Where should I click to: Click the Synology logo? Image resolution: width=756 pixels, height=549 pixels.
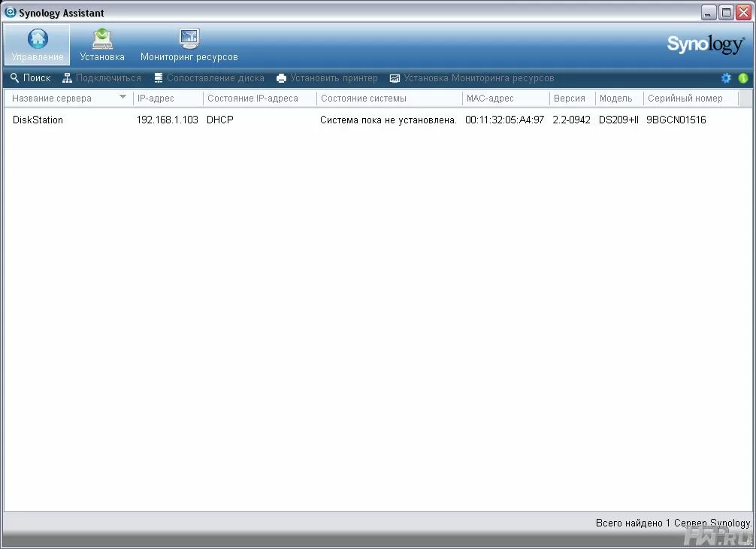pos(705,44)
